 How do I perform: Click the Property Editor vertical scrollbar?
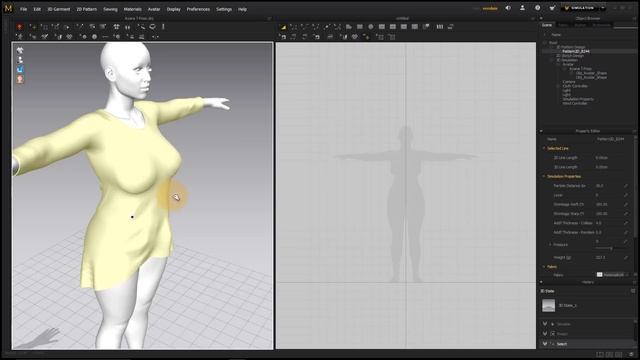pyautogui.click(x=635, y=186)
